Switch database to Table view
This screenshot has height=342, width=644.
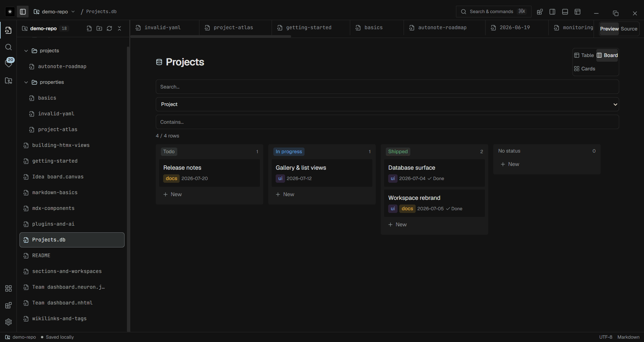point(584,55)
